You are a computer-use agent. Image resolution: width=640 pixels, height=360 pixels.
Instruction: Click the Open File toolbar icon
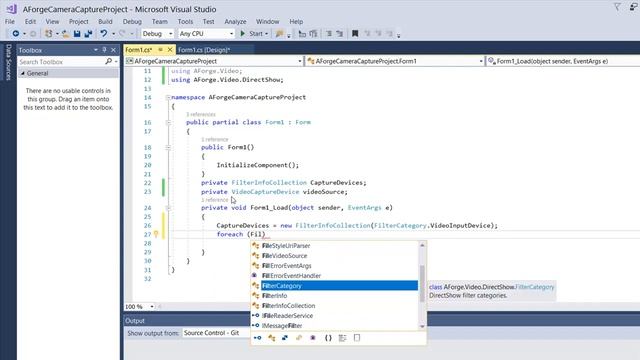65,34
